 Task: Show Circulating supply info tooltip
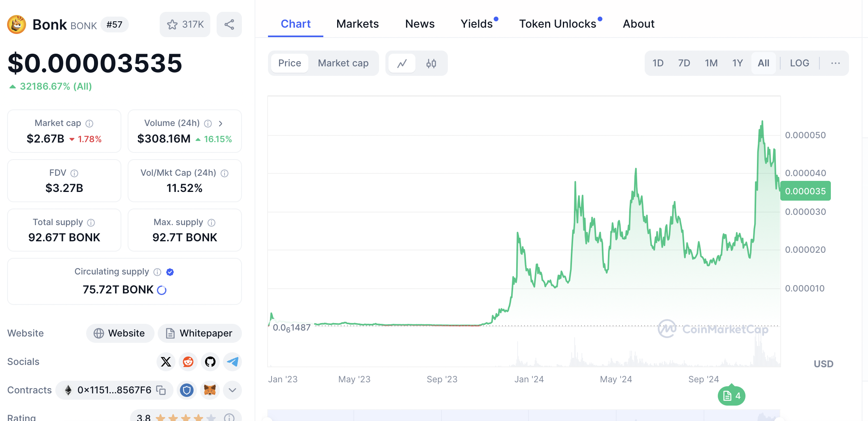[x=157, y=272]
